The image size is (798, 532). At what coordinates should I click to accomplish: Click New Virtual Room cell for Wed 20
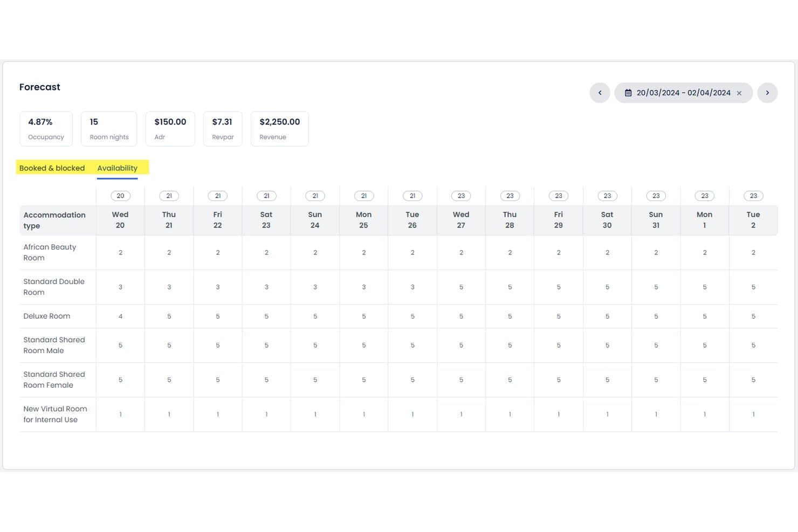tap(120, 414)
